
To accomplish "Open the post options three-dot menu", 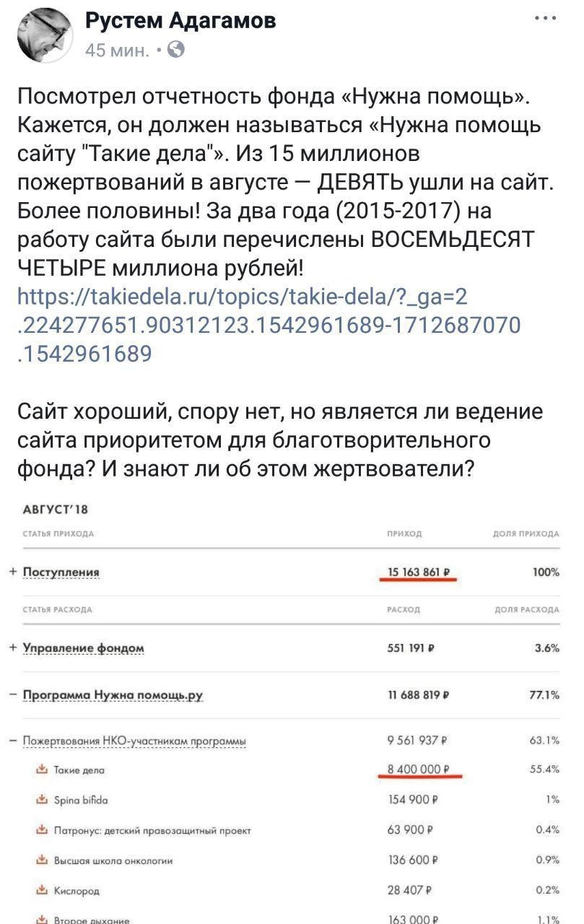I will [546, 19].
